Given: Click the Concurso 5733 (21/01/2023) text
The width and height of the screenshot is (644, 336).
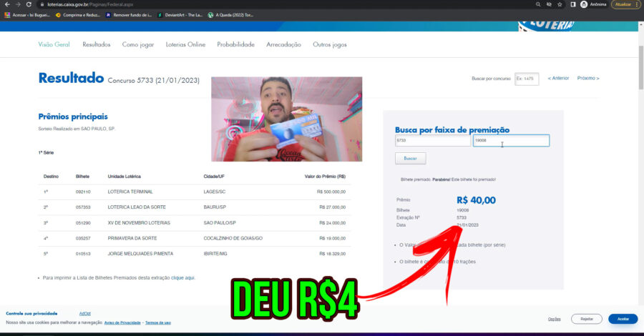Looking at the screenshot, I should pos(154,80).
